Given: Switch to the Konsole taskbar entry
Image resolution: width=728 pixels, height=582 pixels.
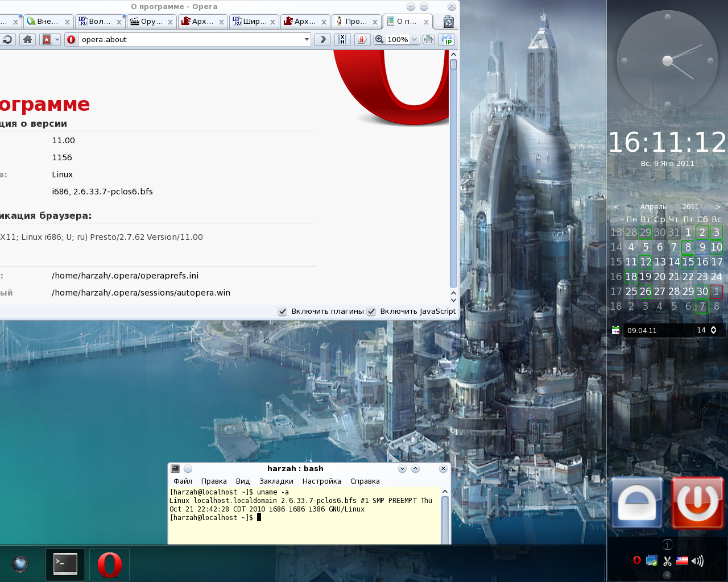Looking at the screenshot, I should coord(65,564).
